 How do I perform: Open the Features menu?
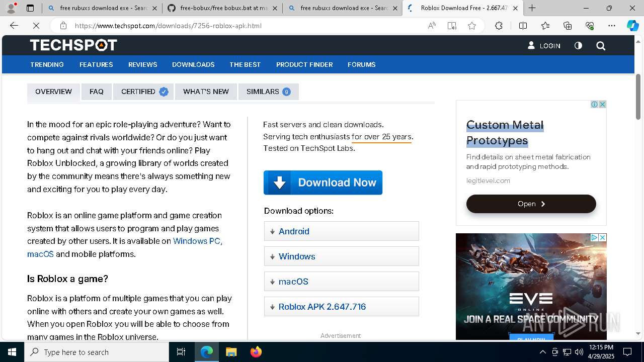[96, 64]
